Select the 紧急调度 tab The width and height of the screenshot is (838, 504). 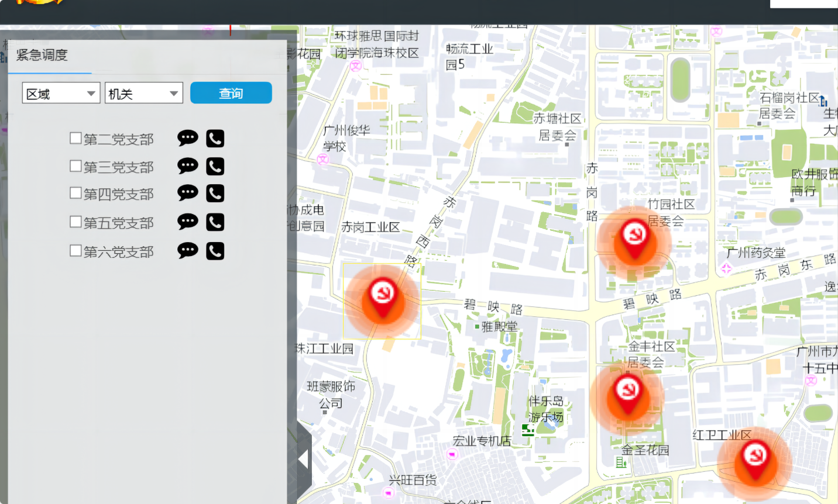tap(42, 55)
